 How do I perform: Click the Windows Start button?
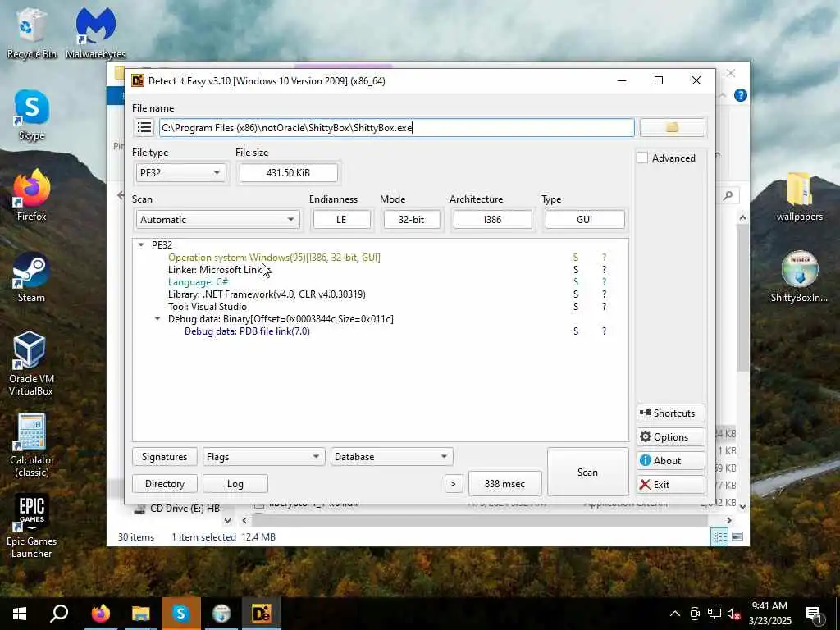click(x=20, y=614)
